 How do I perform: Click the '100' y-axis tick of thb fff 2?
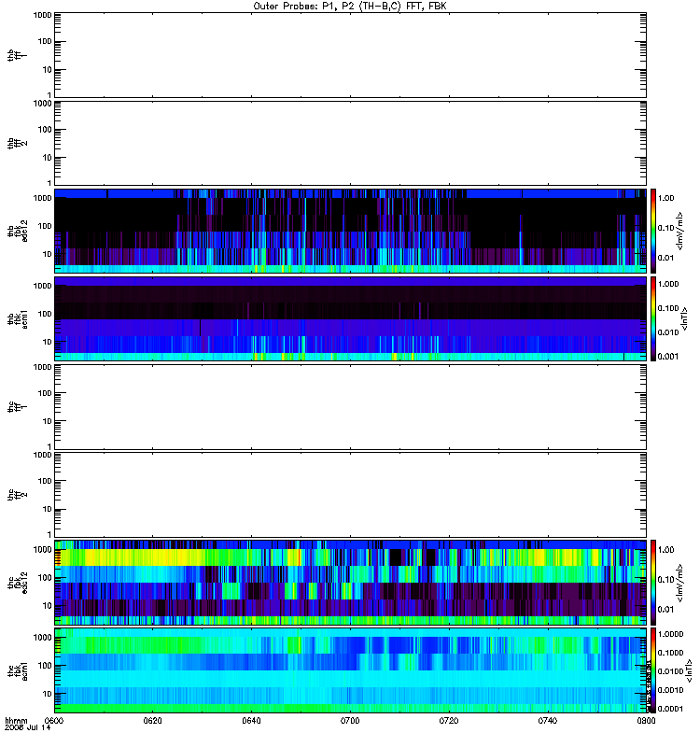tap(45, 130)
